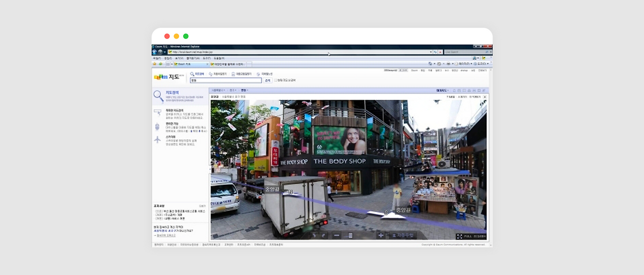
Task: Open the last footer link 지도제휴문의
Action: pos(276,245)
